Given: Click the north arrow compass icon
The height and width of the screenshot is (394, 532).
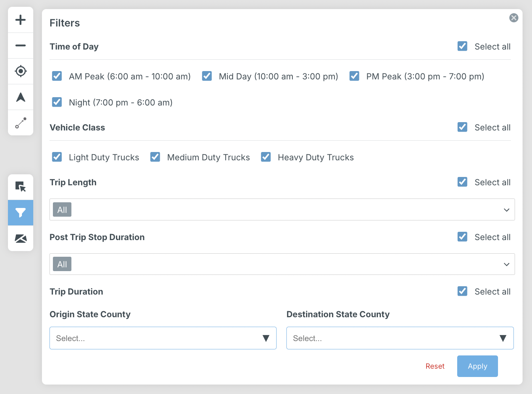Looking at the screenshot, I should tap(20, 97).
